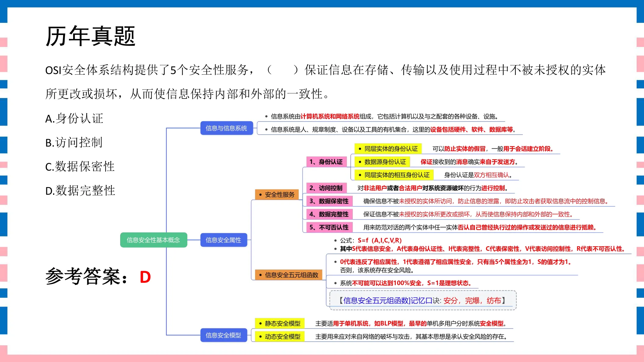Viewport: 644px width, 362px height.
Task: Select answer option D.数据完整性
Action: click(x=80, y=191)
